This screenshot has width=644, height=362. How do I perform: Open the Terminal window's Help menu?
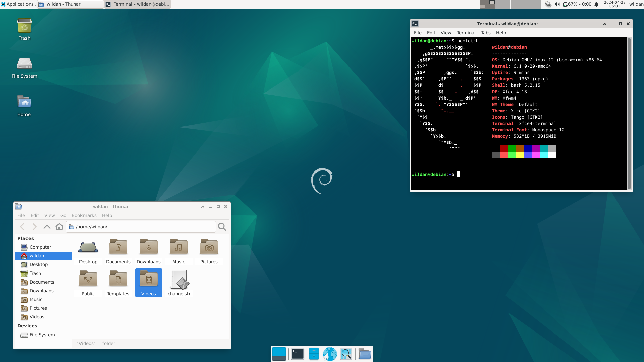501,33
